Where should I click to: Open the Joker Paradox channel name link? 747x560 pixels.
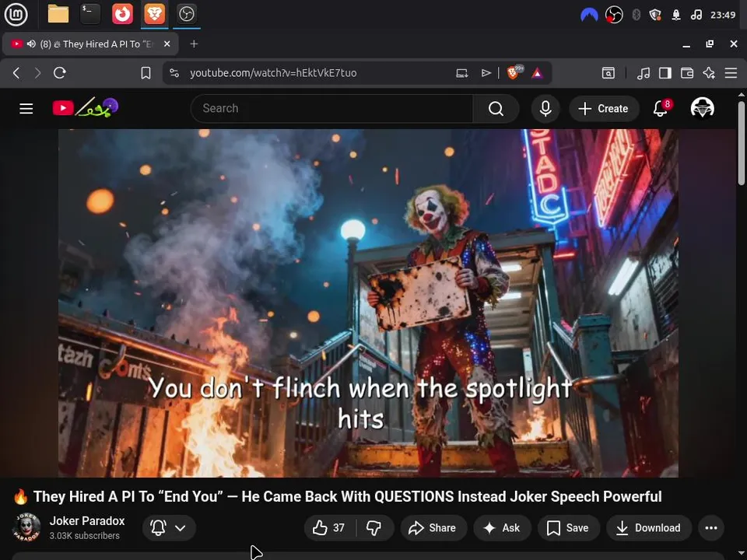pos(86,521)
